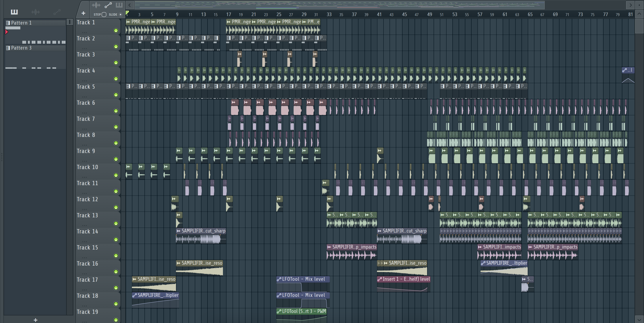The height and width of the screenshot is (323, 644).
Task: Click the small dot button in top-right corner
Action: point(640,5)
